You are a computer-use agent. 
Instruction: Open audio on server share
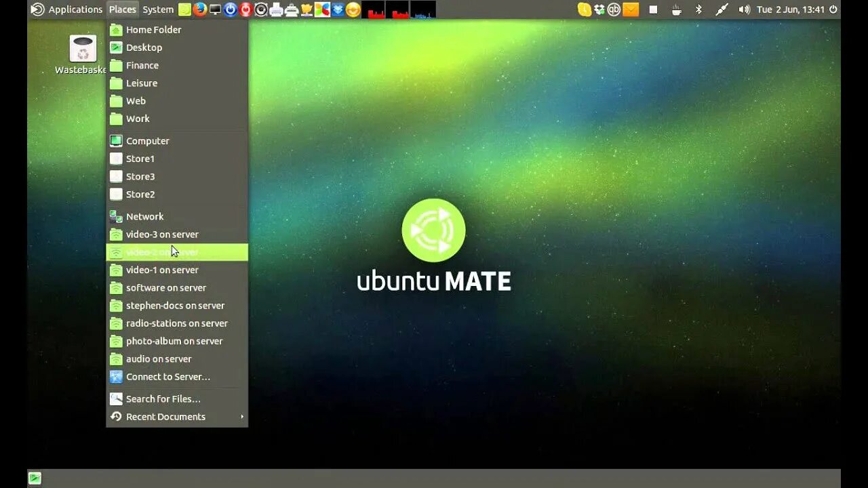coord(177,359)
